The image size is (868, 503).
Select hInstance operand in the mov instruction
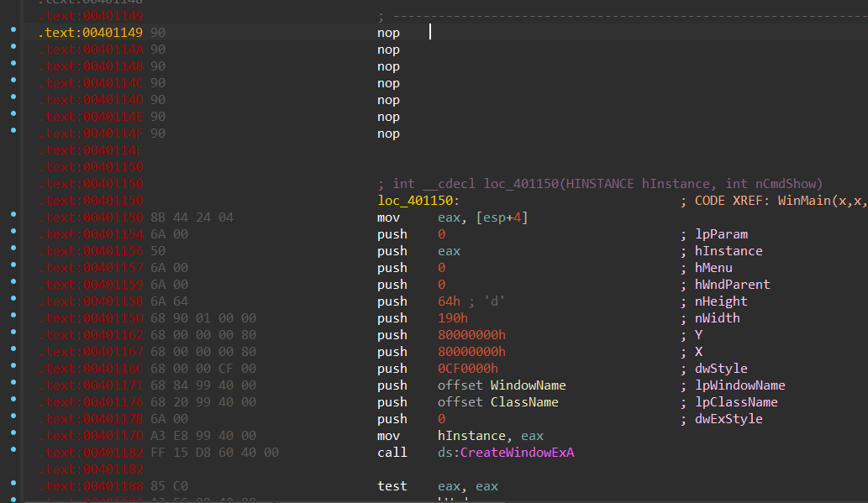tap(471, 436)
